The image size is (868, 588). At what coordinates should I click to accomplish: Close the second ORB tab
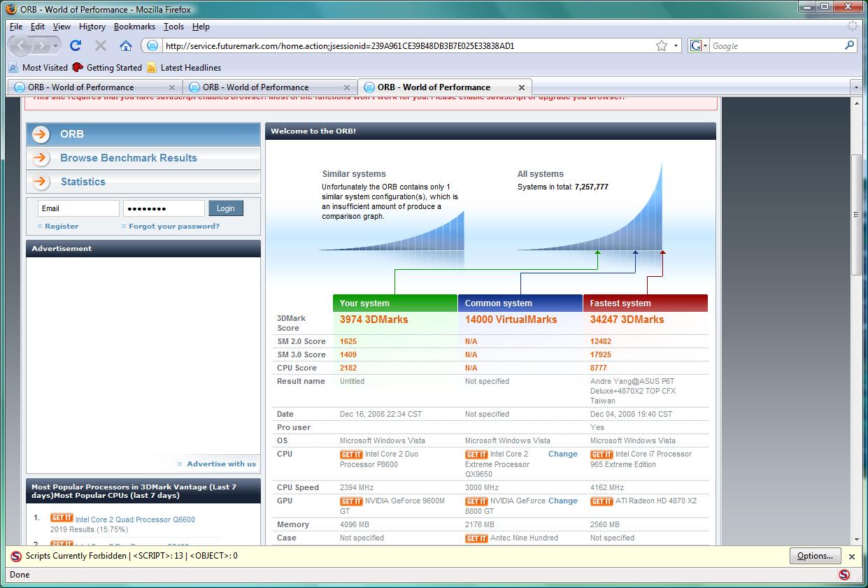(x=347, y=87)
